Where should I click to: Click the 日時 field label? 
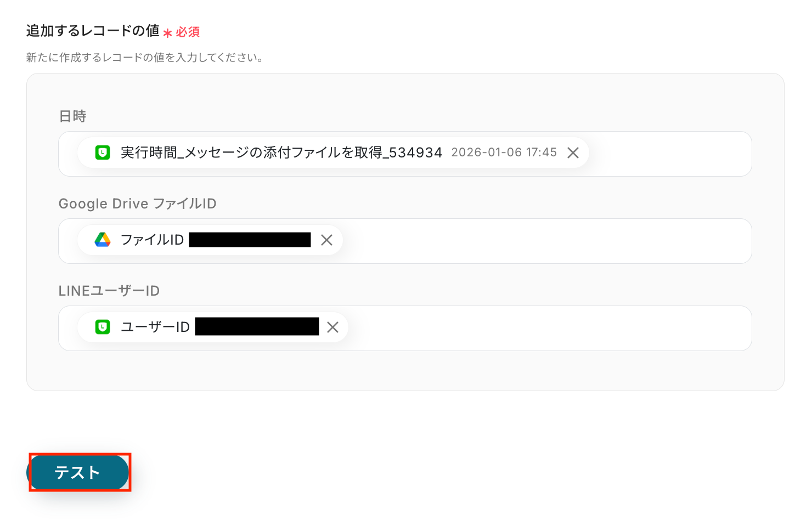click(72, 116)
